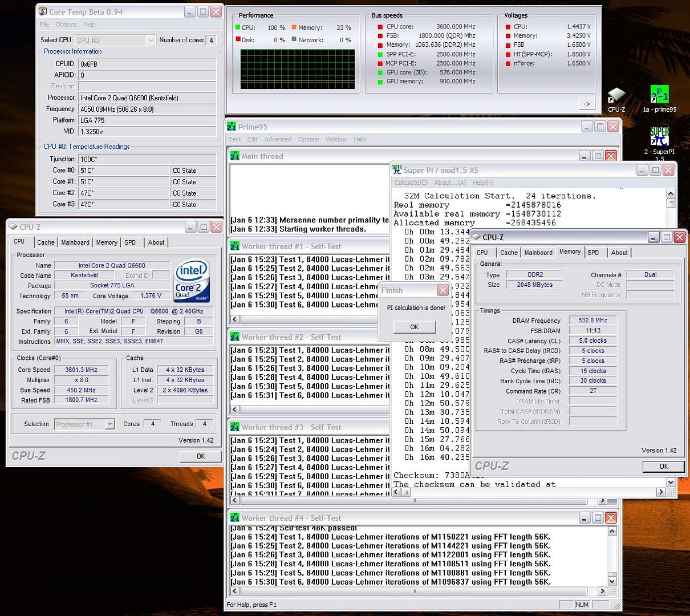690x616 pixels.
Task: Open the Processor #1 selection dropdown
Action: click(x=110, y=424)
